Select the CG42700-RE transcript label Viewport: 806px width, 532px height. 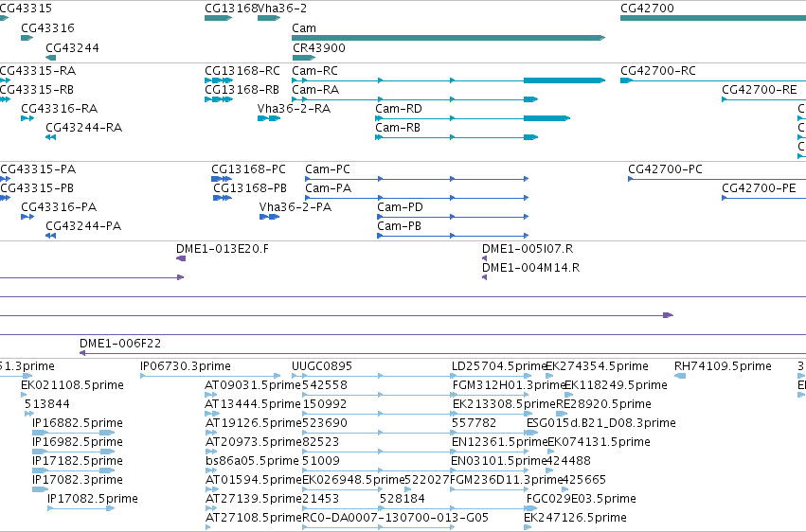click(x=760, y=89)
